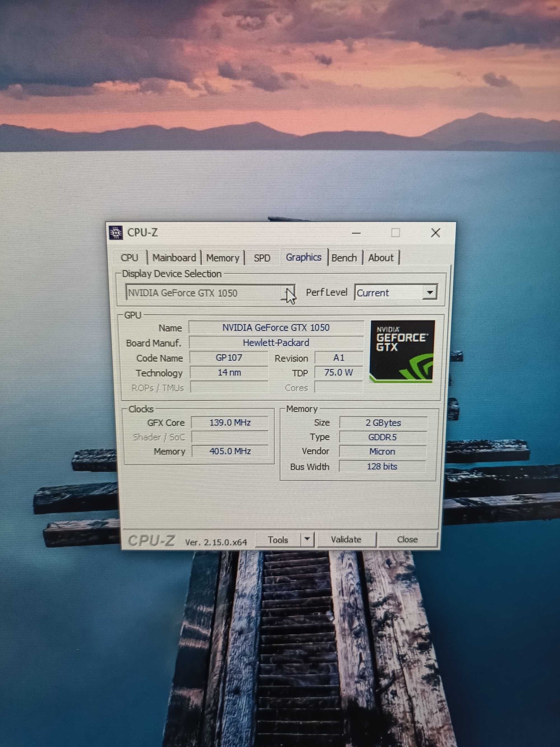
Task: Minimize the CPU-Z window
Action: [x=356, y=233]
